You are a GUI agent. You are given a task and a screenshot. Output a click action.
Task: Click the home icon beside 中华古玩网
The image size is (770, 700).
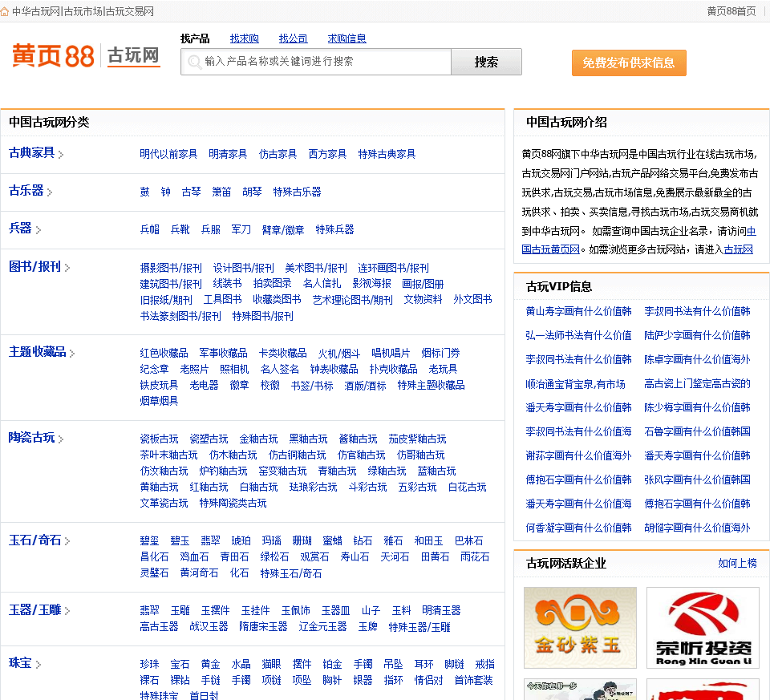point(5,11)
